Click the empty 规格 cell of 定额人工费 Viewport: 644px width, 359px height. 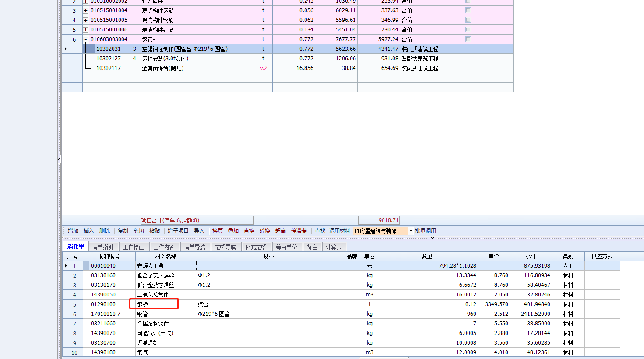269,266
